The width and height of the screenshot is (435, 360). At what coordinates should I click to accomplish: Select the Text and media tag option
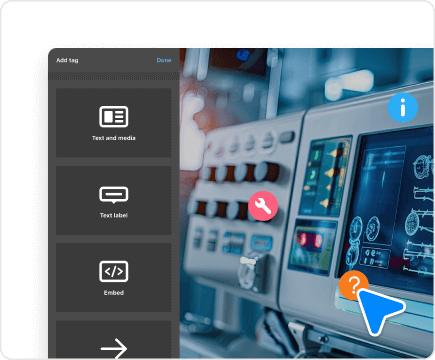[114, 123]
